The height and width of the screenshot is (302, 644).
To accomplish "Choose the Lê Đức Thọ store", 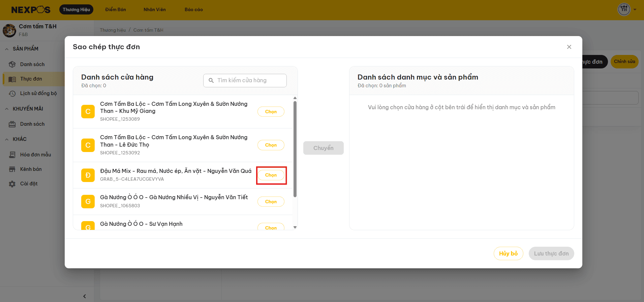I will coord(271,145).
